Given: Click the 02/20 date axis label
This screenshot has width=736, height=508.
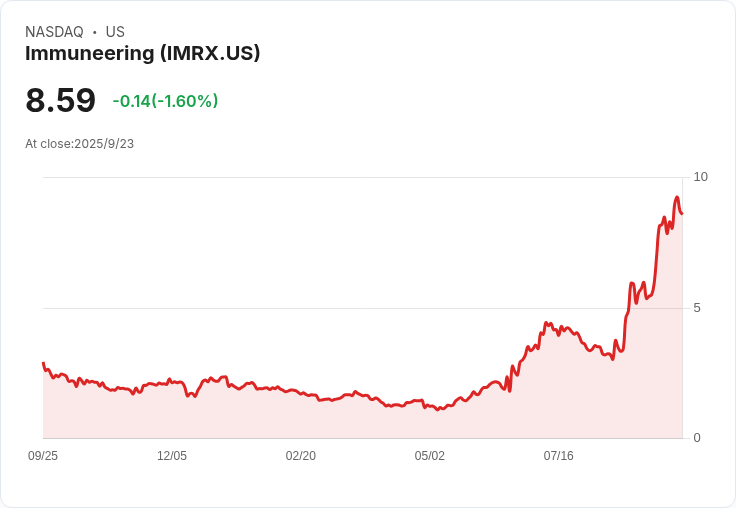Looking at the screenshot, I should (300, 456).
